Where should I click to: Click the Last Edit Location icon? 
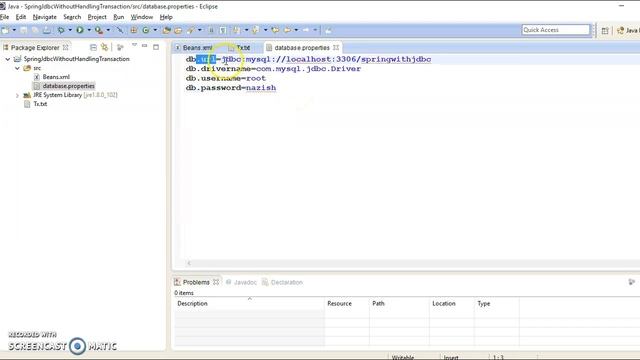[276, 30]
